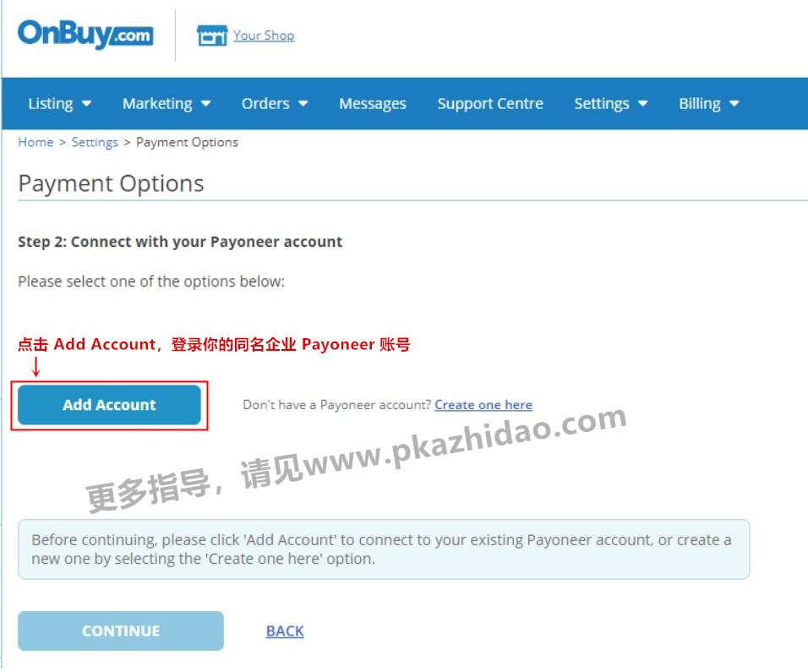Click the CONTINUE button

pos(121,631)
